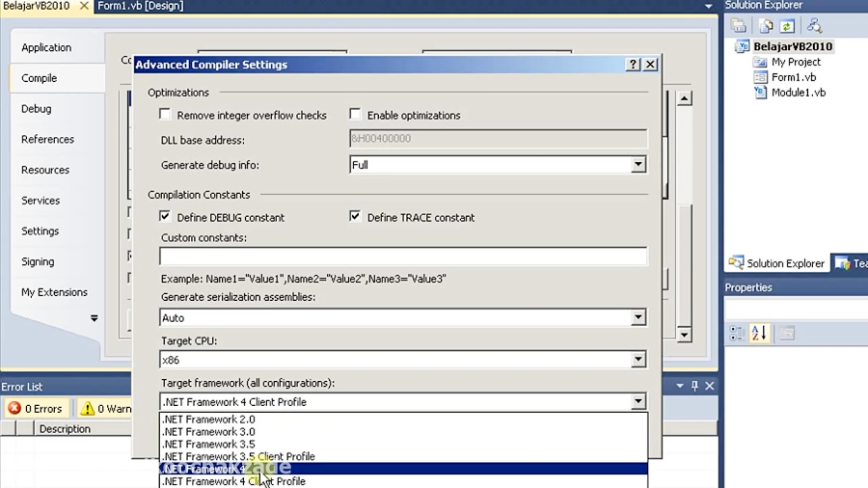Close the Advanced Compiler Settings dialog

pyautogui.click(x=650, y=65)
